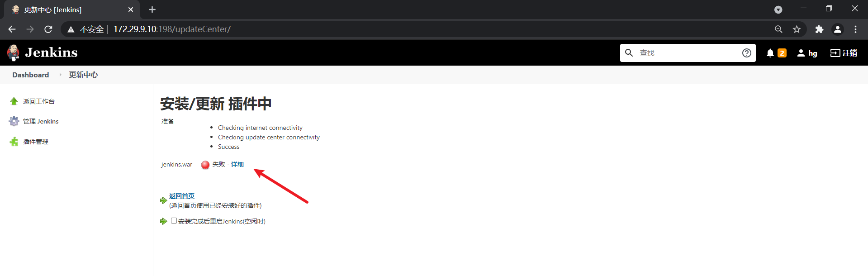
Task: Click the 'Checking internet connectivity' text
Action: click(260, 128)
